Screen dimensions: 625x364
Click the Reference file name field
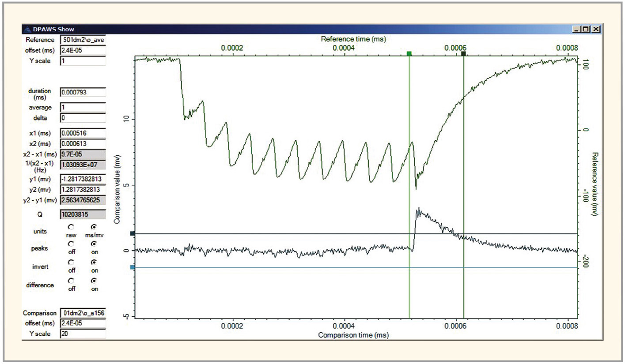(x=83, y=40)
